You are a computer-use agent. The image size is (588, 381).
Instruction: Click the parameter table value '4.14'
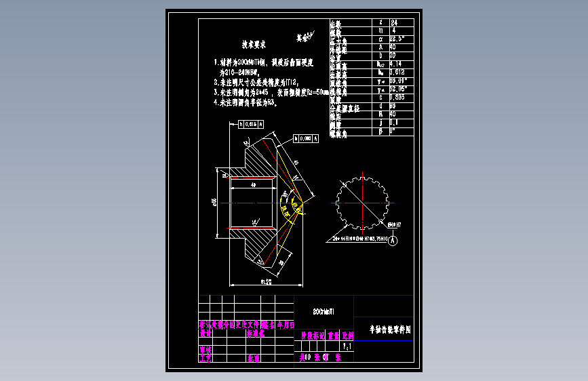coord(395,64)
